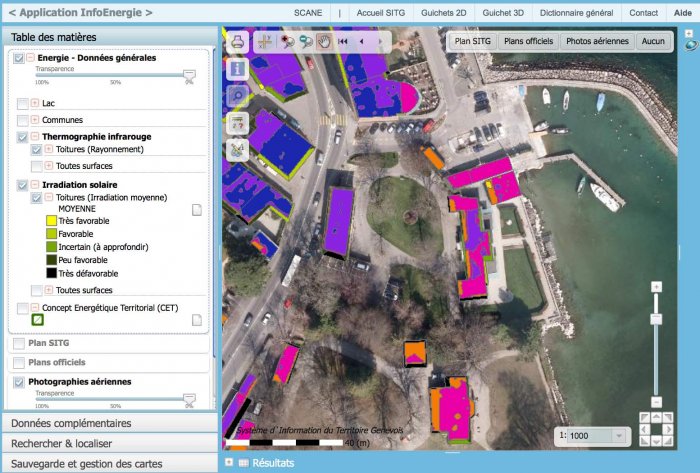700x473 pixels.
Task: Open Sauvegarde et gestion des cartes panel
Action: 109,464
